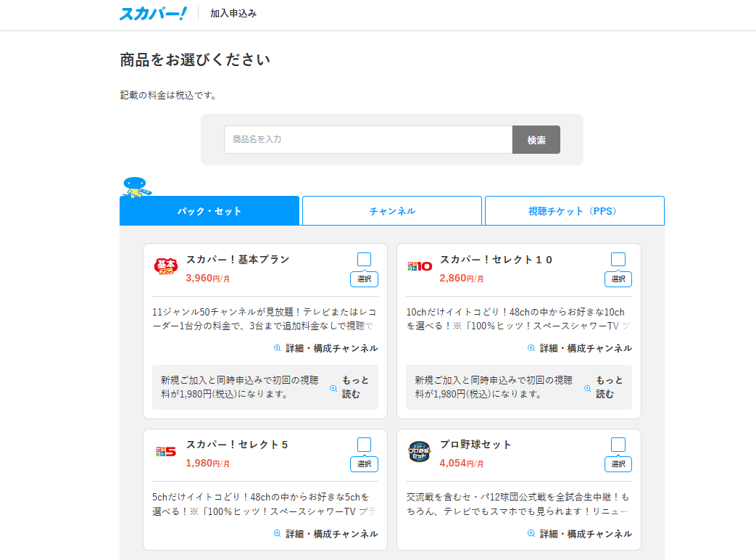Click the magnifier icon beside セレクト5 詳細・構成チャンネル

click(x=277, y=533)
